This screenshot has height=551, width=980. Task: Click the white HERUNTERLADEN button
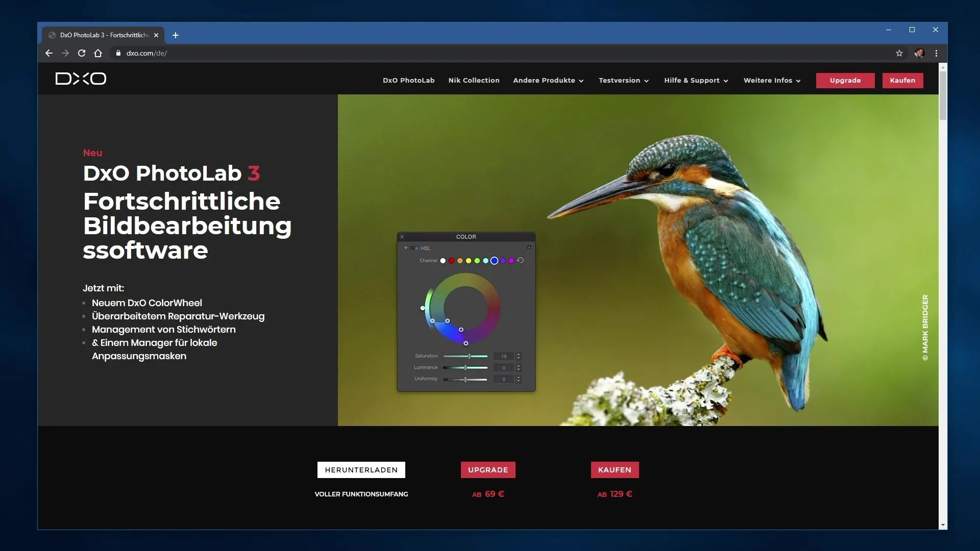[x=361, y=470]
